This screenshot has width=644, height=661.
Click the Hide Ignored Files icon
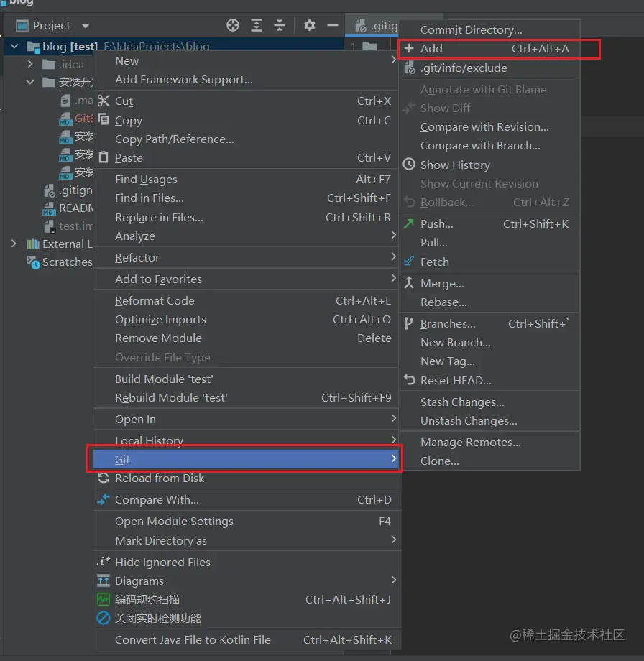tap(103, 561)
